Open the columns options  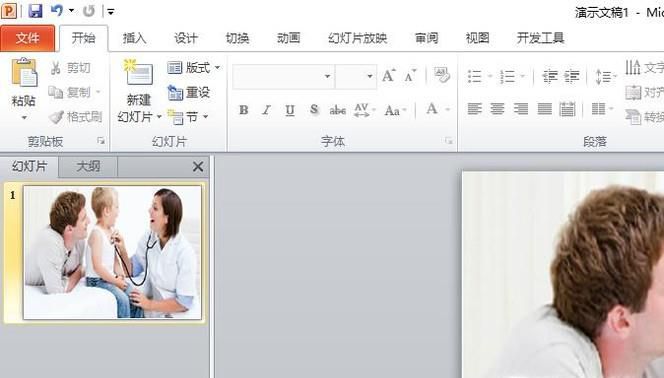(x=602, y=109)
